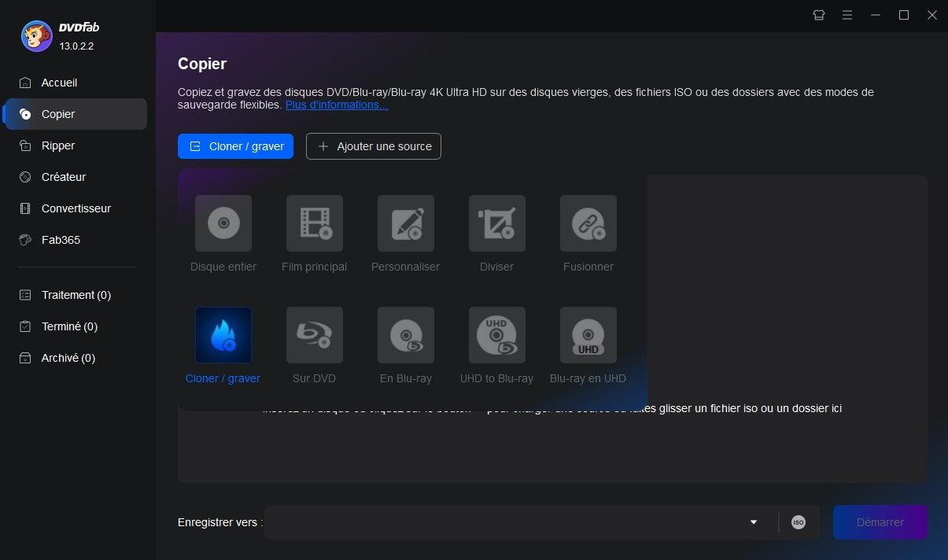This screenshot has height=560, width=948.
Task: Follow the Plus d'informations link
Action: click(x=337, y=105)
